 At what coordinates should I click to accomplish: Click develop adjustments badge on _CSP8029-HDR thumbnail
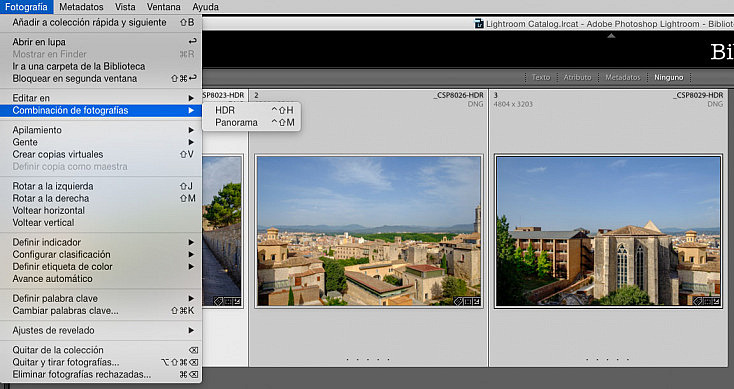coord(716,302)
